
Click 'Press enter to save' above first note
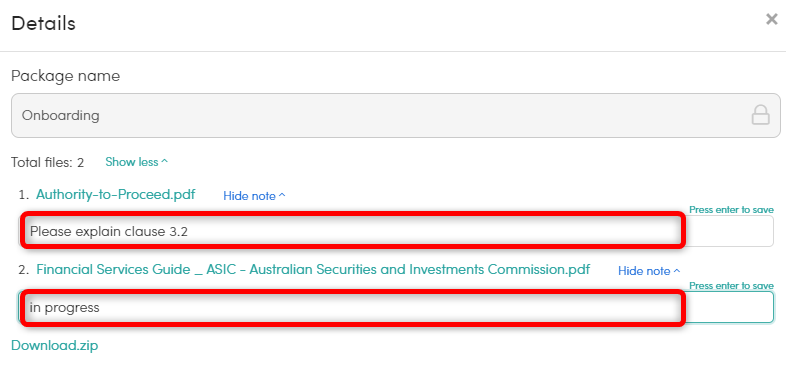731,210
